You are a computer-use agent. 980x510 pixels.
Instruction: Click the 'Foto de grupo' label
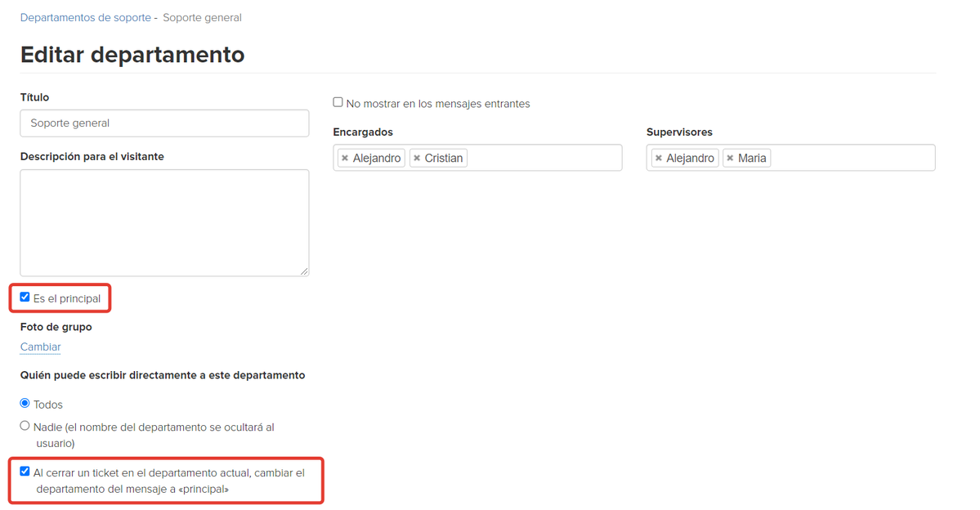56,327
